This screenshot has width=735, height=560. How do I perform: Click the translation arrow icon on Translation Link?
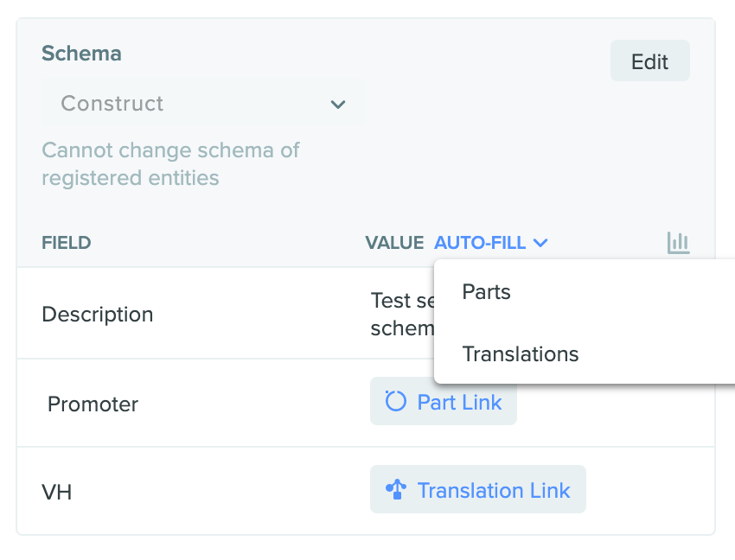tap(396, 490)
